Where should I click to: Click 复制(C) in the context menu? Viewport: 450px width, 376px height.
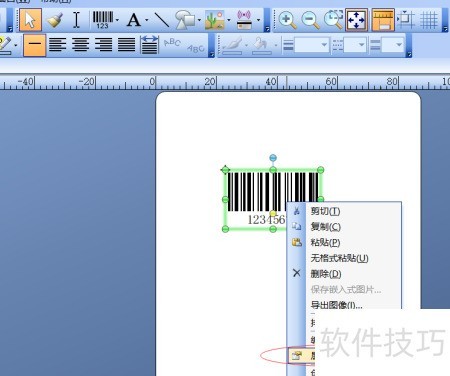pyautogui.click(x=325, y=227)
